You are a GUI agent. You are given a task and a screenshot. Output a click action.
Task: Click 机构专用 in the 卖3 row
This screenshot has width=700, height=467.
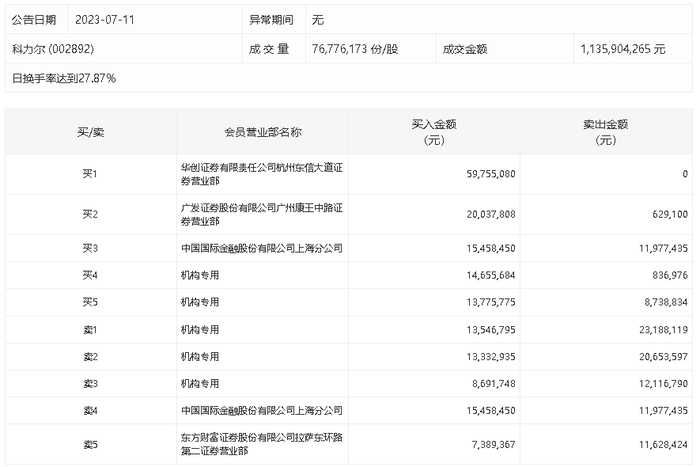pyautogui.click(x=200, y=384)
